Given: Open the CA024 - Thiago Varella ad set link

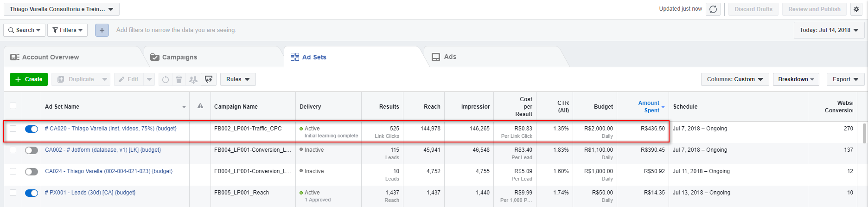Looking at the screenshot, I should pos(108,171).
